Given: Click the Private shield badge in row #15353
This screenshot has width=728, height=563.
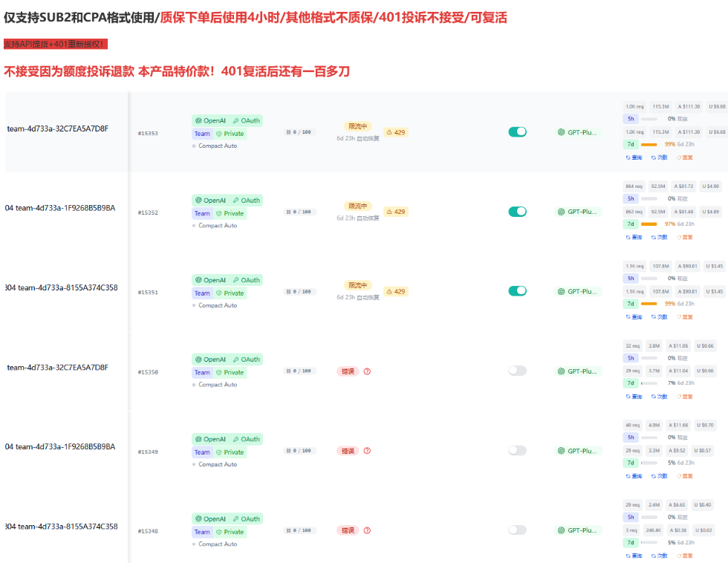Looking at the screenshot, I should (x=230, y=134).
